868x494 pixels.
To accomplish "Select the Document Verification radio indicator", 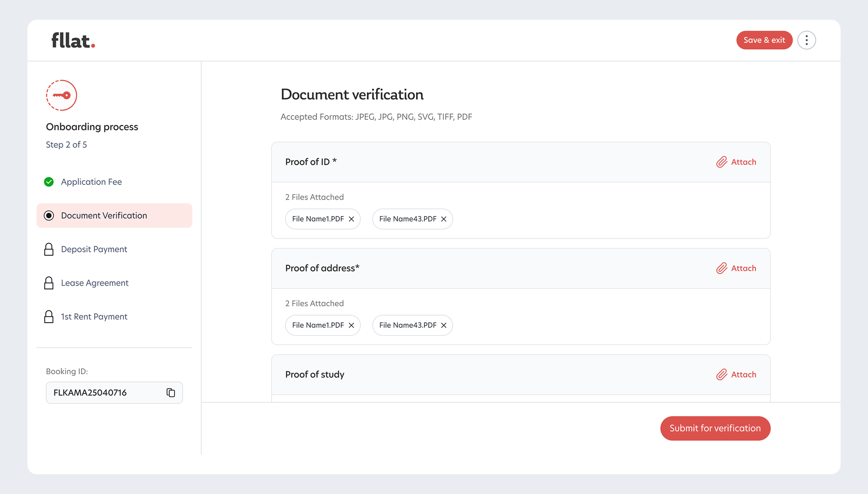I will (x=49, y=215).
